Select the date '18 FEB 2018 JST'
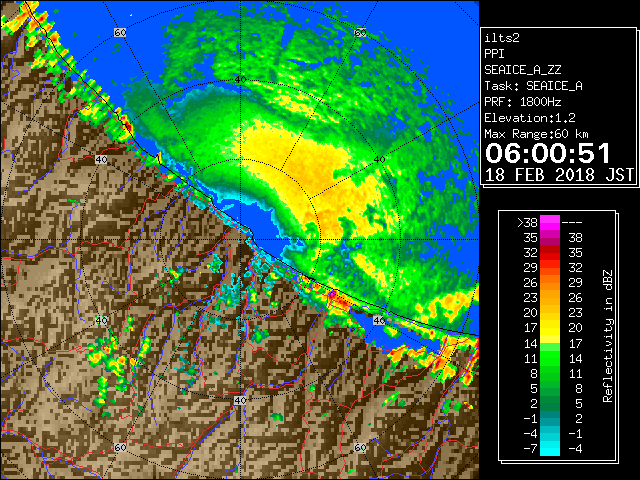 [559, 175]
